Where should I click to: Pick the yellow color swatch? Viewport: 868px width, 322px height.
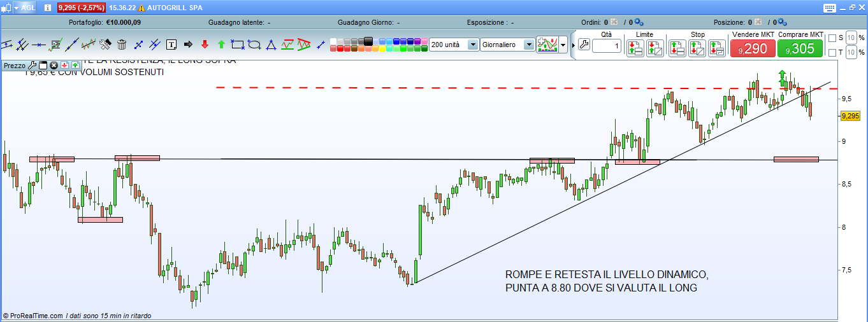382,48
